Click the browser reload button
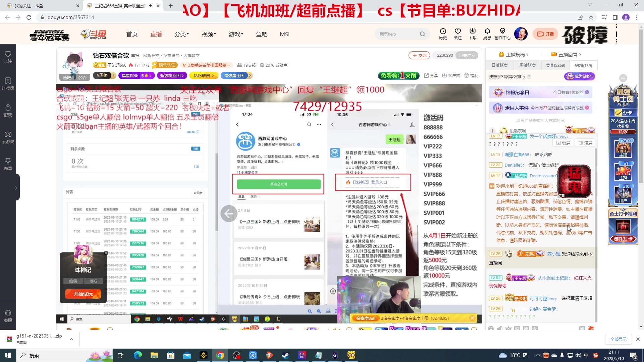 tap(29, 17)
